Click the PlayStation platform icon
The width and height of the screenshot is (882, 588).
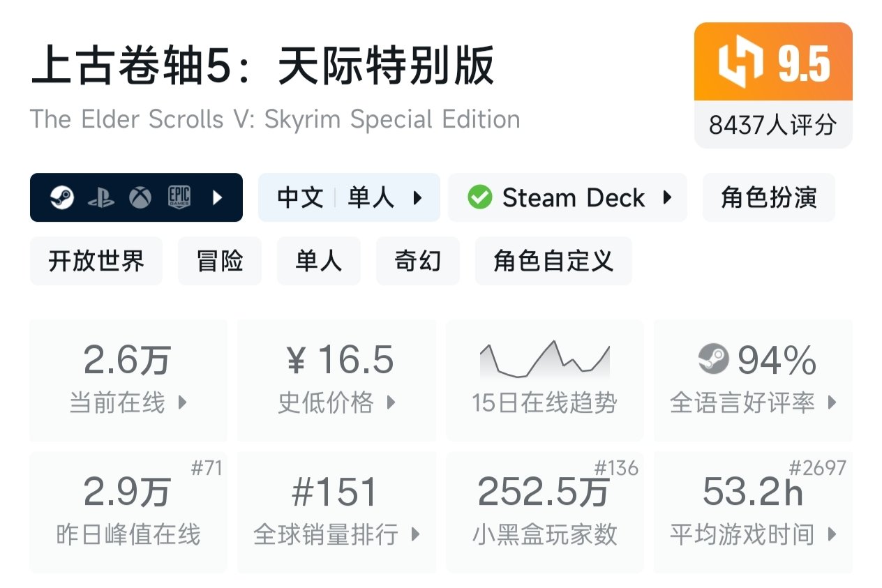(101, 198)
